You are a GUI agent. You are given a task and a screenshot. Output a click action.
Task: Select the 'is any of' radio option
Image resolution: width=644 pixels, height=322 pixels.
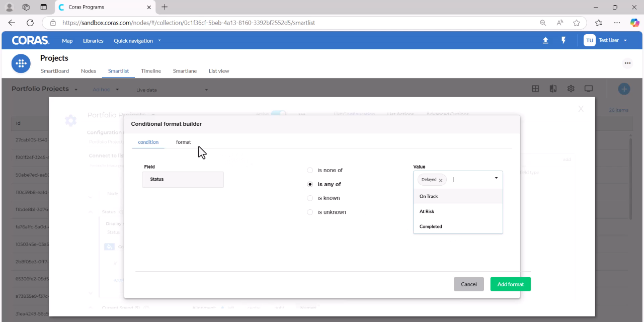coord(310,185)
